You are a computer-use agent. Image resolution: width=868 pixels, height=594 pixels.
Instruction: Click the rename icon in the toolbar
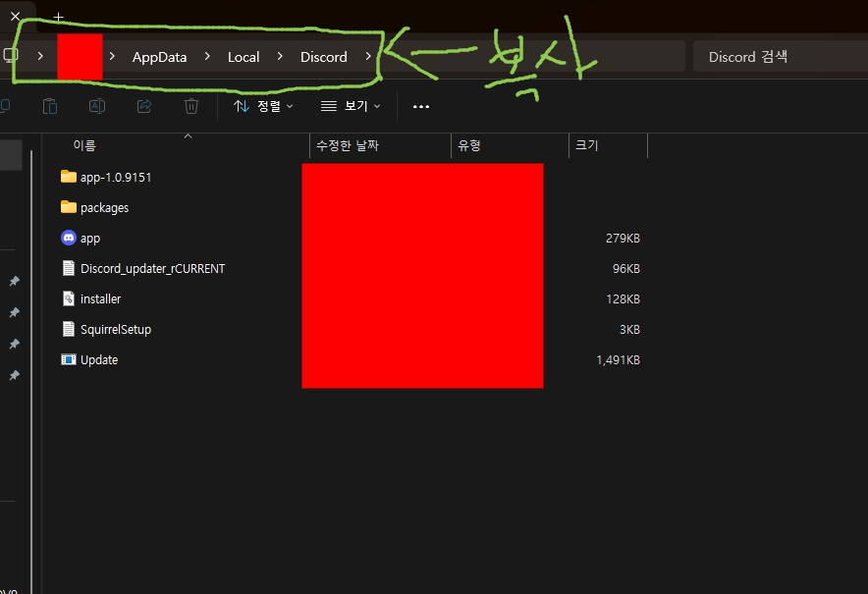(x=97, y=106)
